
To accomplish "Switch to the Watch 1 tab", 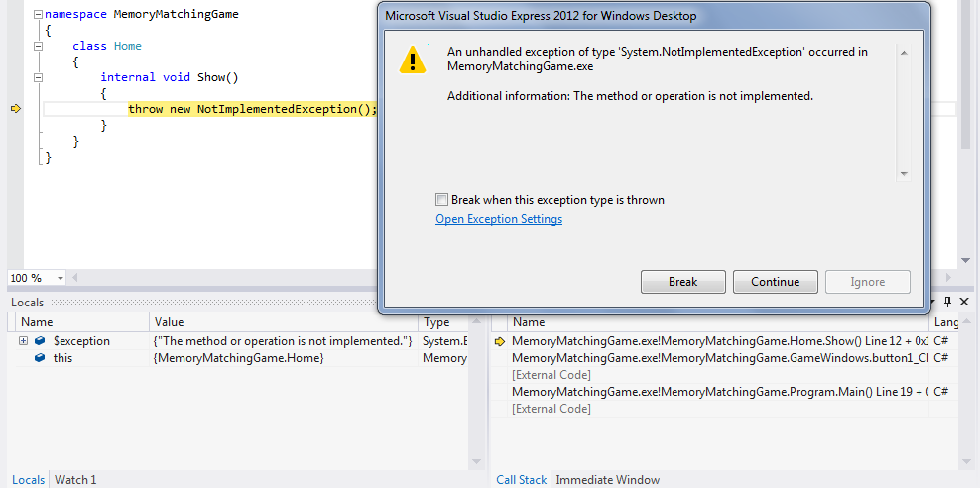I will (75, 480).
